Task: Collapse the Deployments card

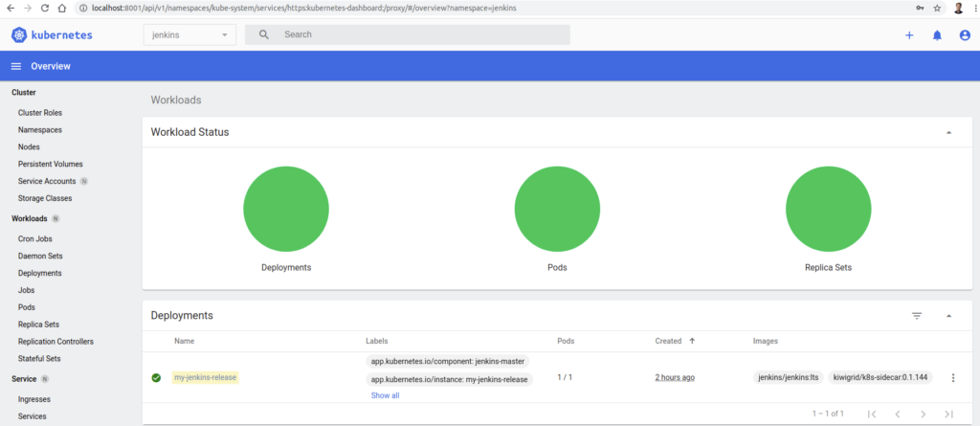Action: click(x=948, y=315)
